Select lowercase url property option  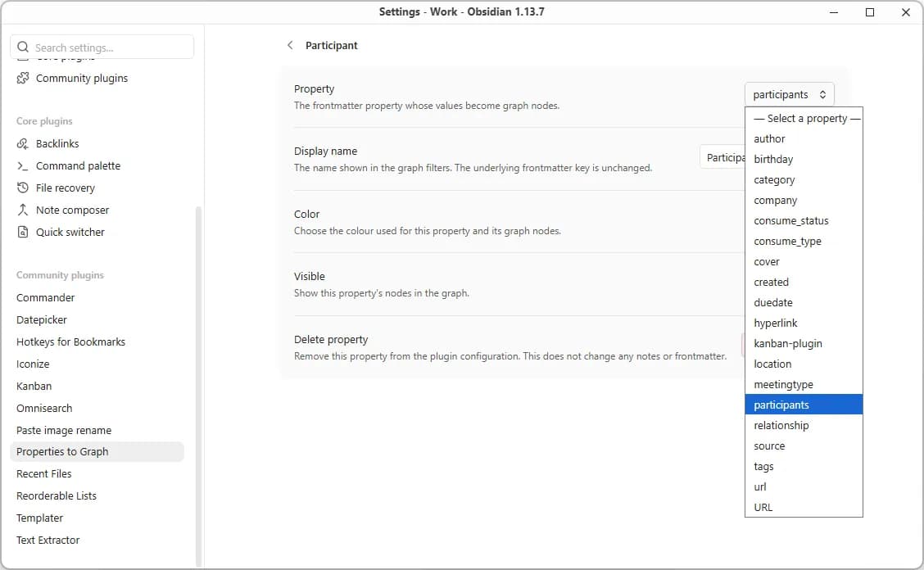click(804, 487)
